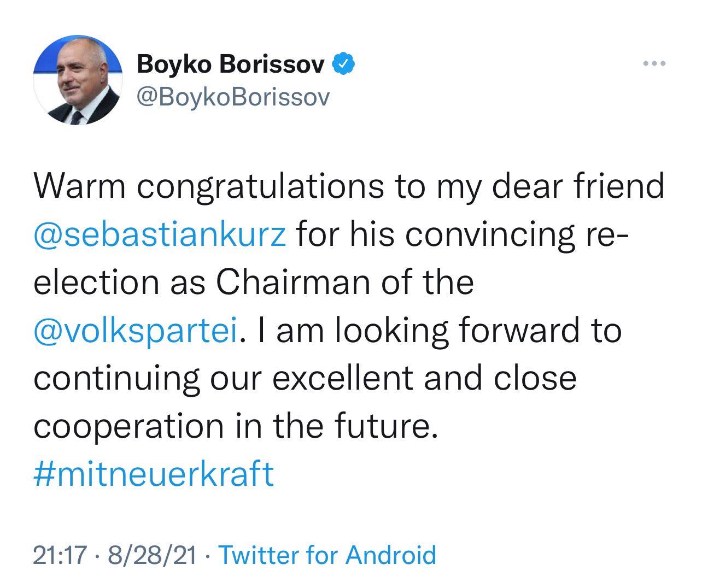
Task: Open the @sebastiankurz mention
Action: (x=160, y=235)
